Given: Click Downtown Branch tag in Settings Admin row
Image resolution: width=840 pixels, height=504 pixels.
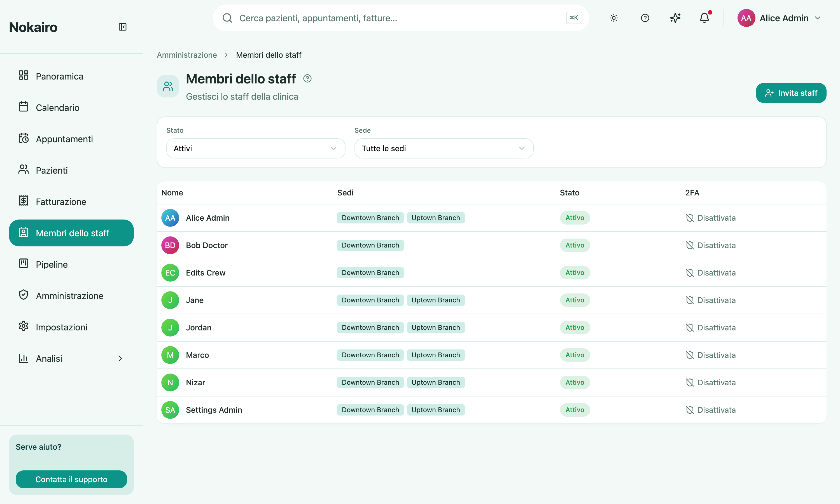Looking at the screenshot, I should (x=370, y=410).
